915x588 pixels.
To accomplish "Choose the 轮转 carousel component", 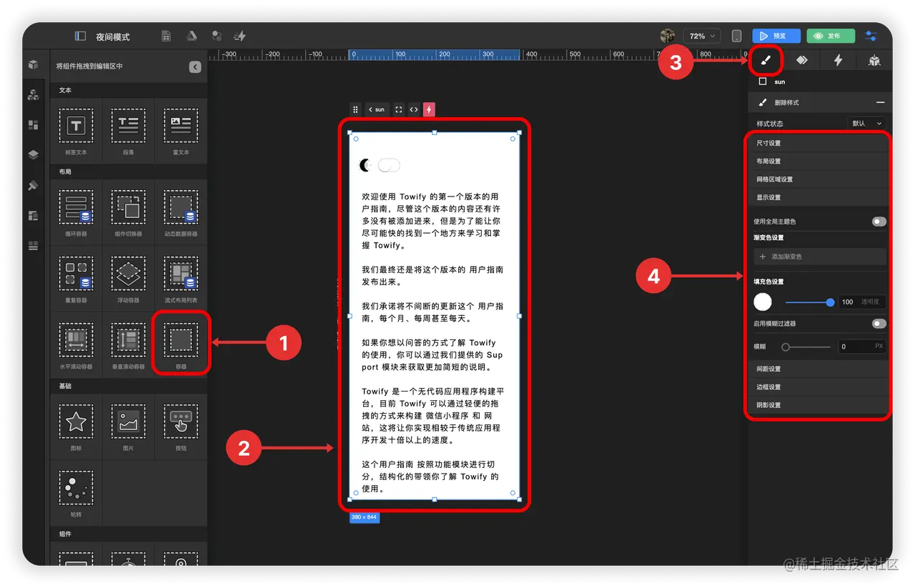I will pos(76,494).
